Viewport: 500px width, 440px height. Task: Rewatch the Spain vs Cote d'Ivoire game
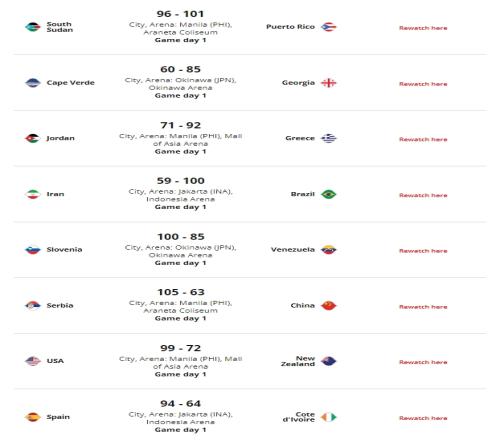423,418
